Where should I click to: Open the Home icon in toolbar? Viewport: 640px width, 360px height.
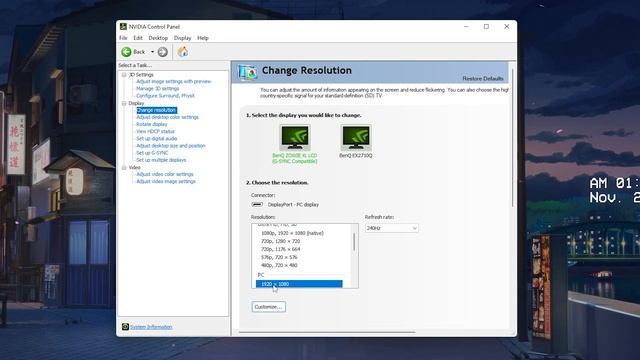183,52
